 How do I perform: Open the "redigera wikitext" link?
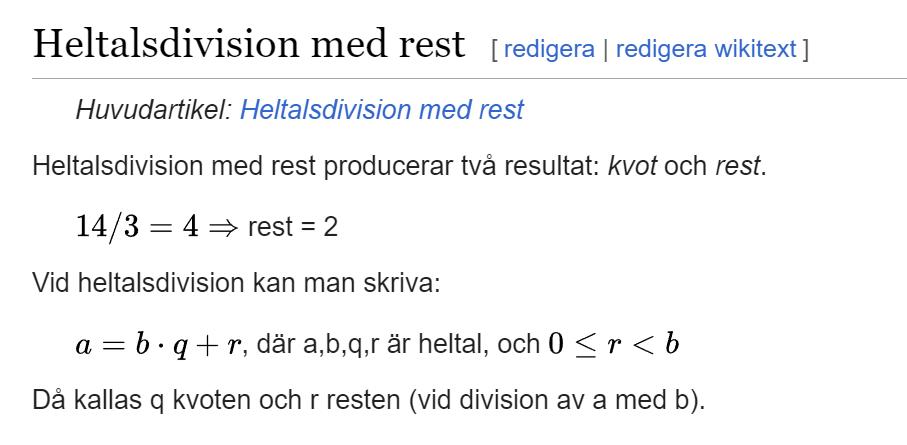(706, 49)
